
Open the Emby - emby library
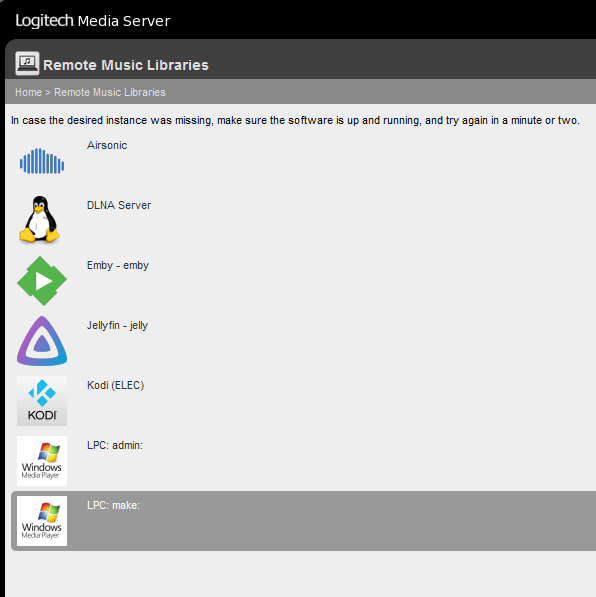coord(118,265)
